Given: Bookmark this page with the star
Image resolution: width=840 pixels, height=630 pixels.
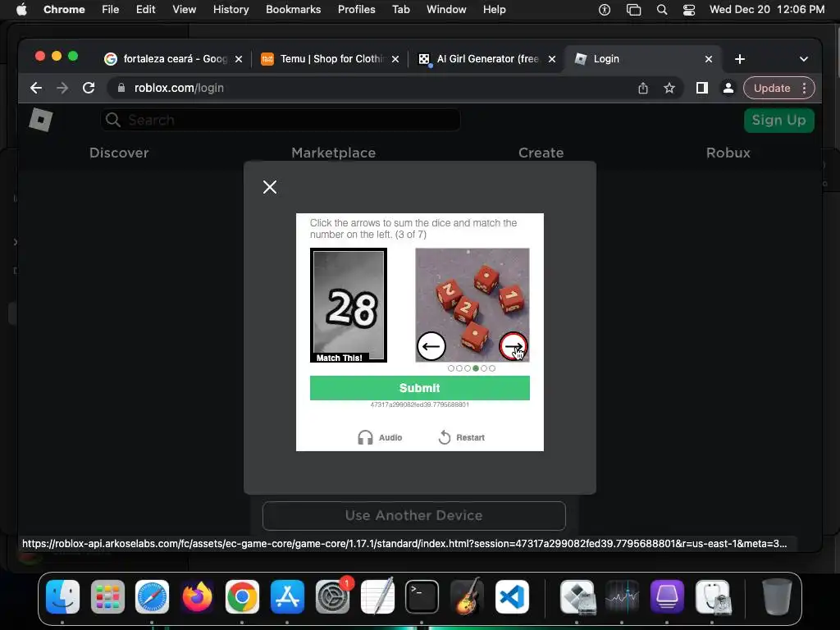Looking at the screenshot, I should pyautogui.click(x=669, y=88).
